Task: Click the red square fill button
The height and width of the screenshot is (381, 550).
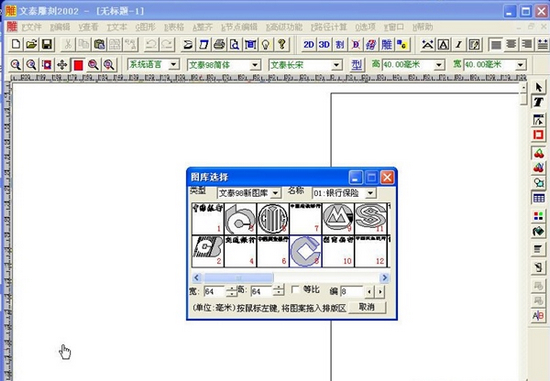Action: 78,65
